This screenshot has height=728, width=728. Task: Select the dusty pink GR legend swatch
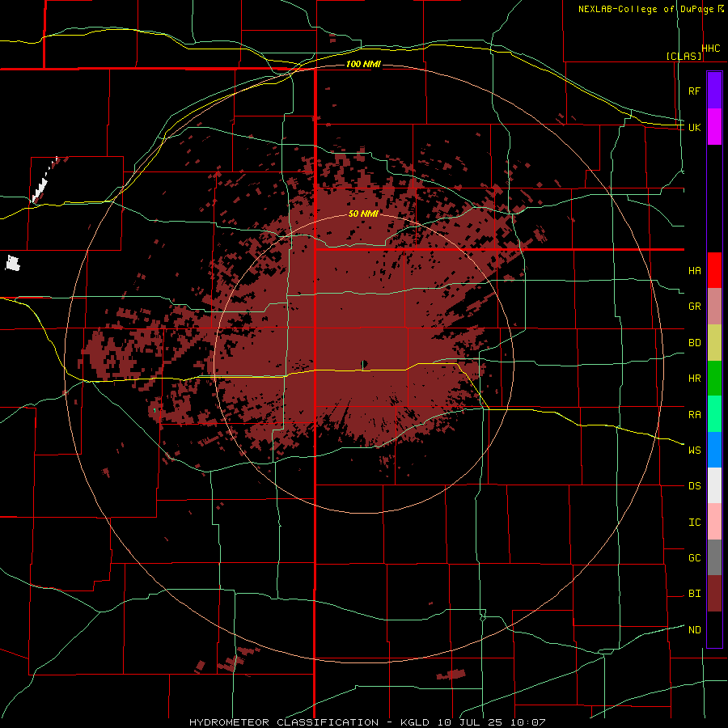pos(714,307)
